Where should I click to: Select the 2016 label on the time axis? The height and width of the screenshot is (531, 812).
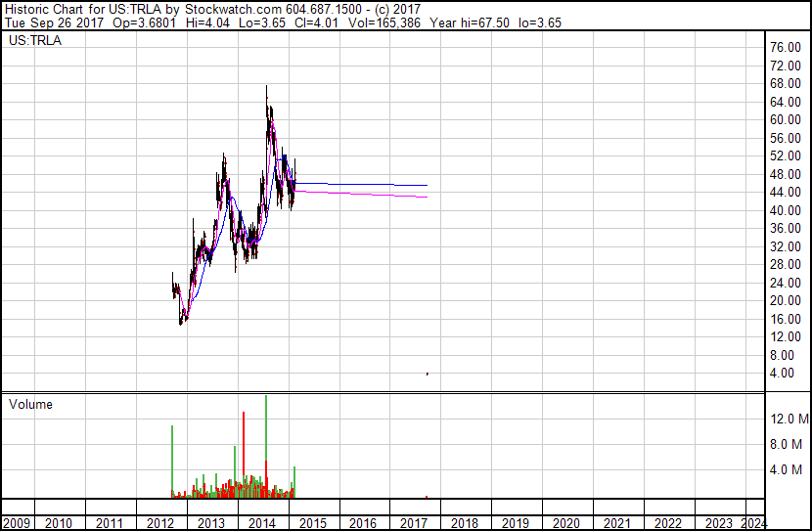coord(363,523)
